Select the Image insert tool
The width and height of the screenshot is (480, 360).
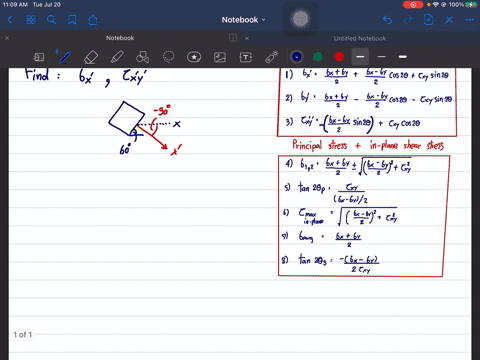pyautogui.click(x=220, y=57)
